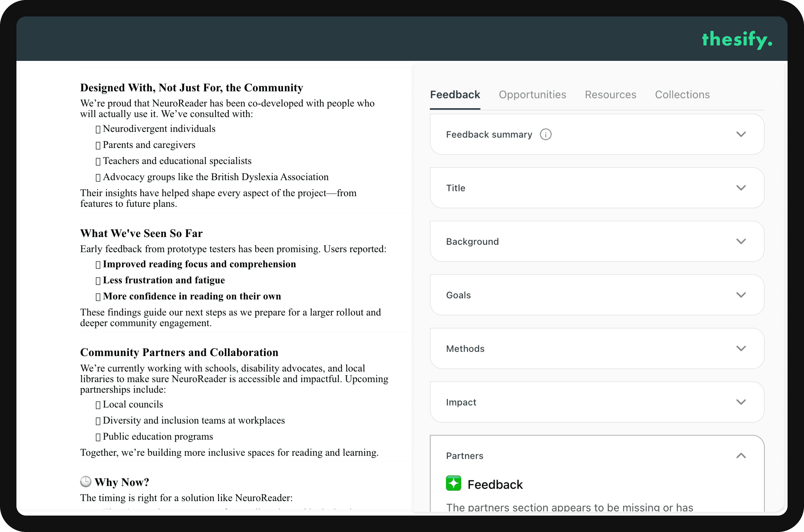Click the bullet "Parents and caregivers"
Viewport: 804px width, 532px height.
click(x=149, y=145)
